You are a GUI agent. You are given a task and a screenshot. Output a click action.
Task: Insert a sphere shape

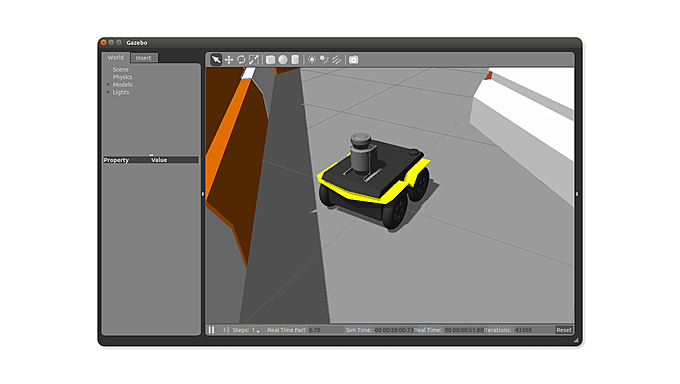(x=283, y=59)
